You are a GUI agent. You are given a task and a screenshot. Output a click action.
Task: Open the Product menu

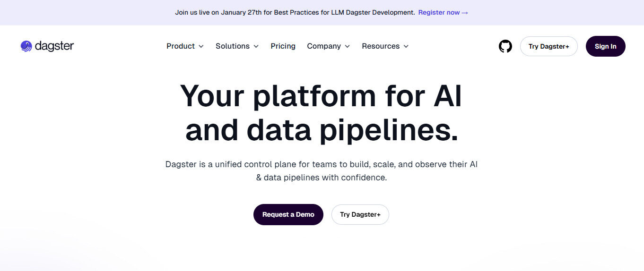pos(181,46)
